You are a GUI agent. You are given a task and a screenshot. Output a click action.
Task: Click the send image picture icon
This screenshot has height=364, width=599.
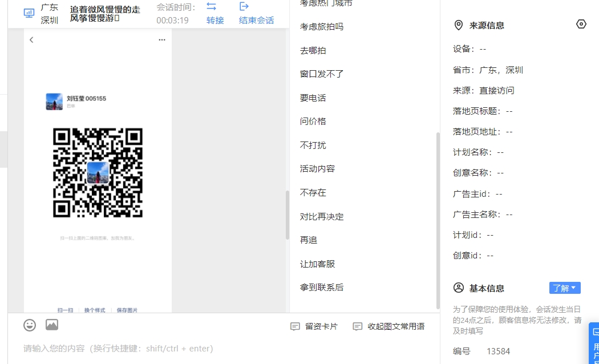(x=52, y=325)
